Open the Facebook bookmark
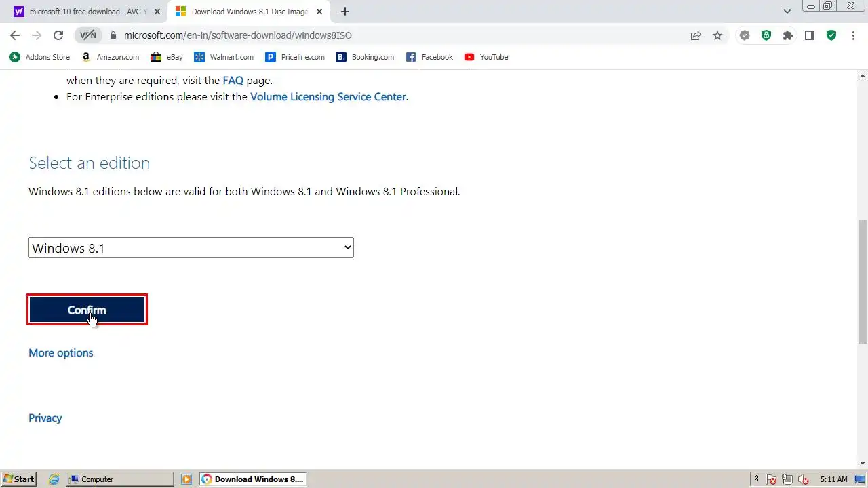The width and height of the screenshot is (868, 488). pyautogui.click(x=429, y=57)
